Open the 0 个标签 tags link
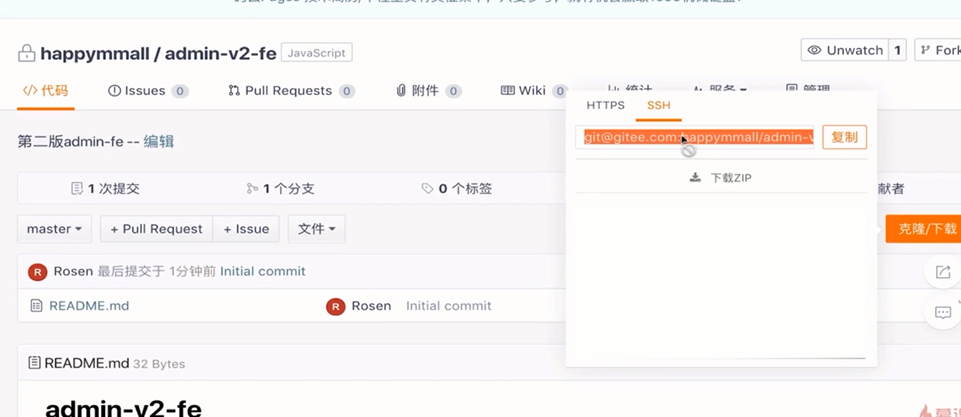961x417 pixels. [x=457, y=188]
